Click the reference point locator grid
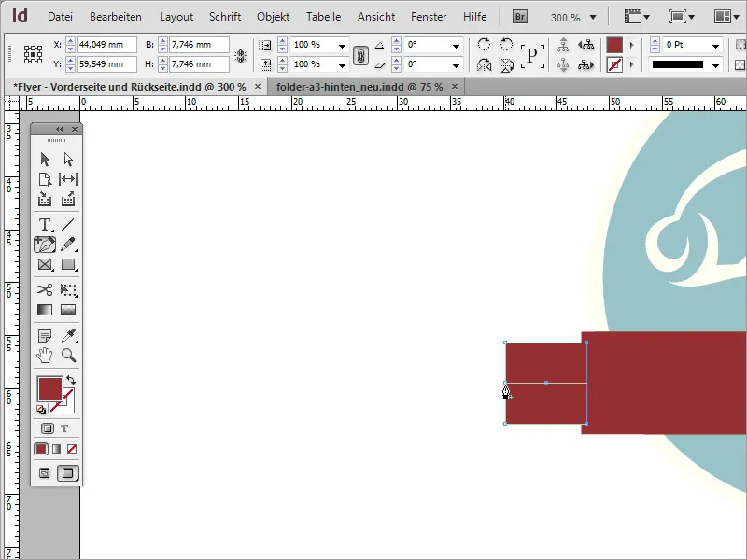The height and width of the screenshot is (560, 747). (33, 55)
